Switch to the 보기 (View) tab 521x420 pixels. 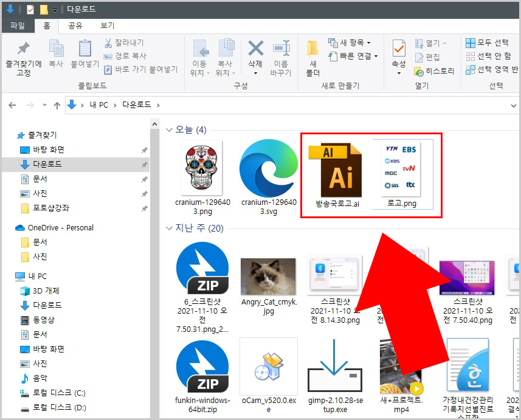click(x=108, y=26)
